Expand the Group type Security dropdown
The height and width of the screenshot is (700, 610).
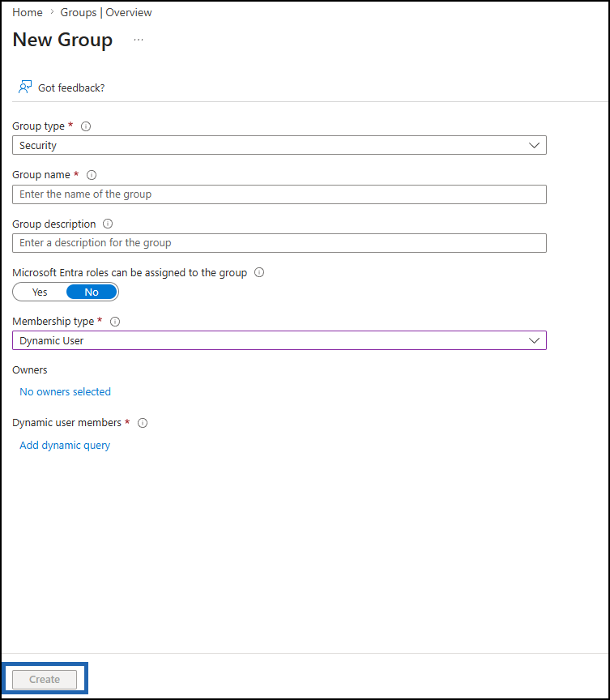[279, 146]
